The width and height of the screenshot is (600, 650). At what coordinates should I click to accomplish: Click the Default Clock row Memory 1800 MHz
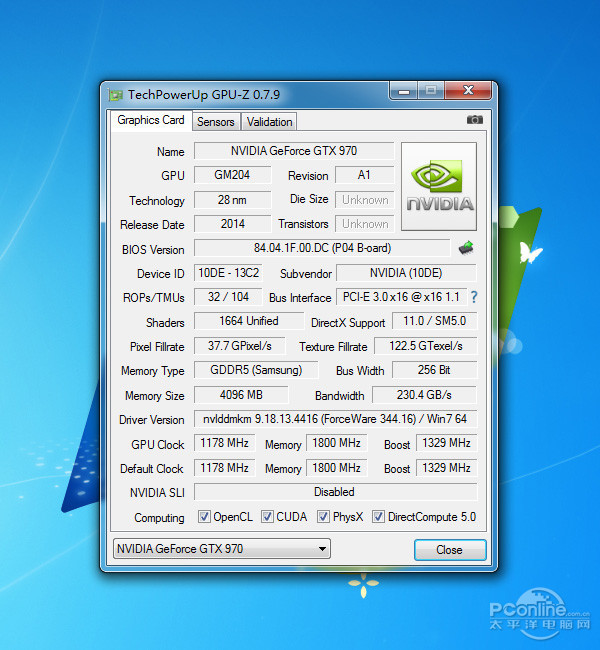pos(336,468)
